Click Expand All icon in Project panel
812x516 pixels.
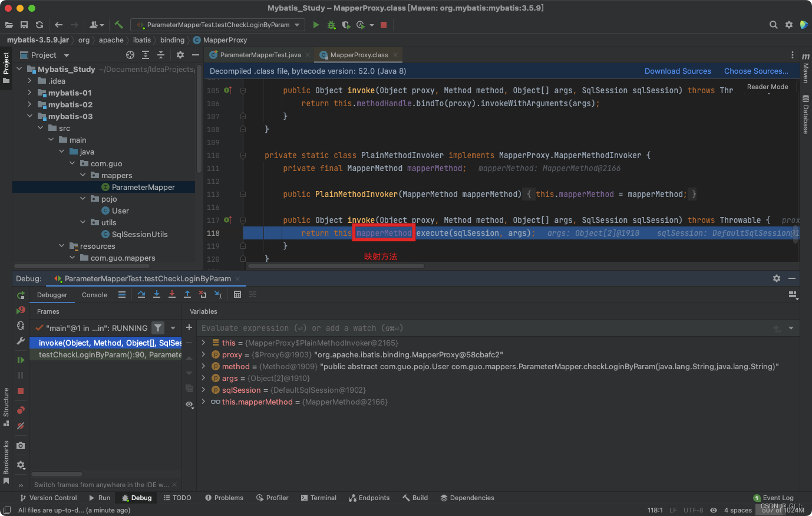[146, 55]
